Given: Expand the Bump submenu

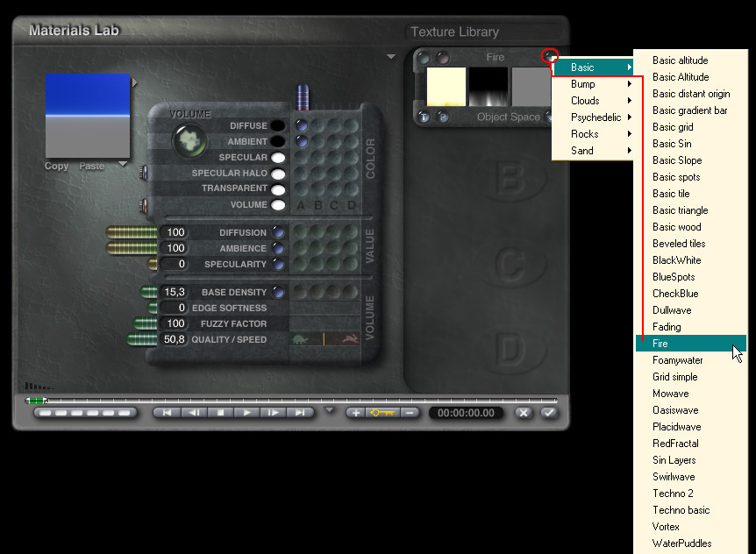Looking at the screenshot, I should point(592,84).
